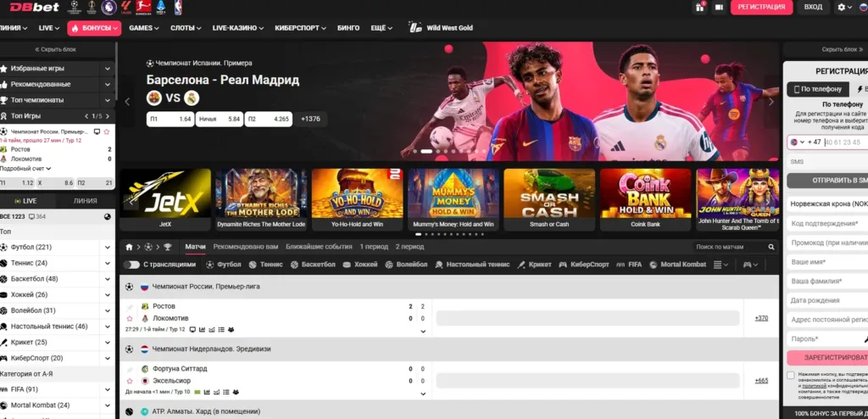
Task: Open the gear settings dropdown
Action: pyautogui.click(x=845, y=7)
